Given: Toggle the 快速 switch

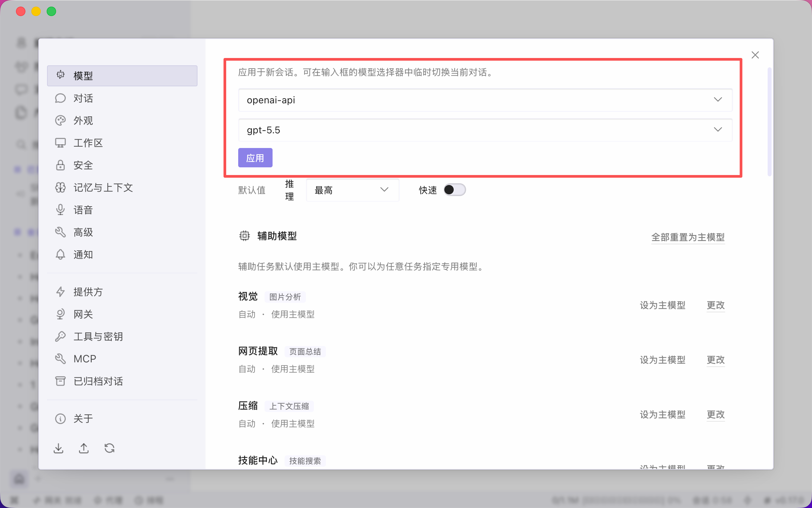Looking at the screenshot, I should click(x=454, y=190).
